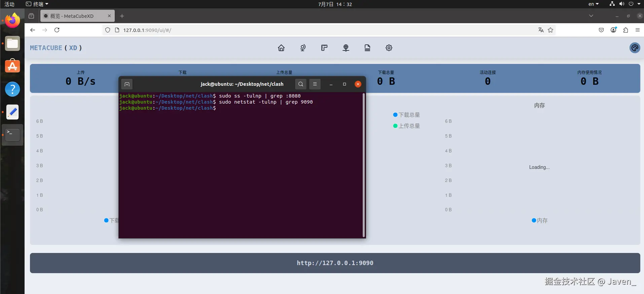Viewport: 644px width, 294px height.
Task: Expand the en input language dropdown
Action: click(593, 4)
